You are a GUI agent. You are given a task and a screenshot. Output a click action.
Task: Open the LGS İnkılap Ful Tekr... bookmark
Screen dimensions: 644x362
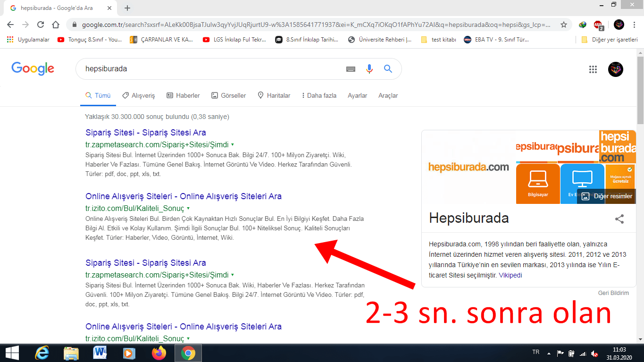click(x=234, y=40)
